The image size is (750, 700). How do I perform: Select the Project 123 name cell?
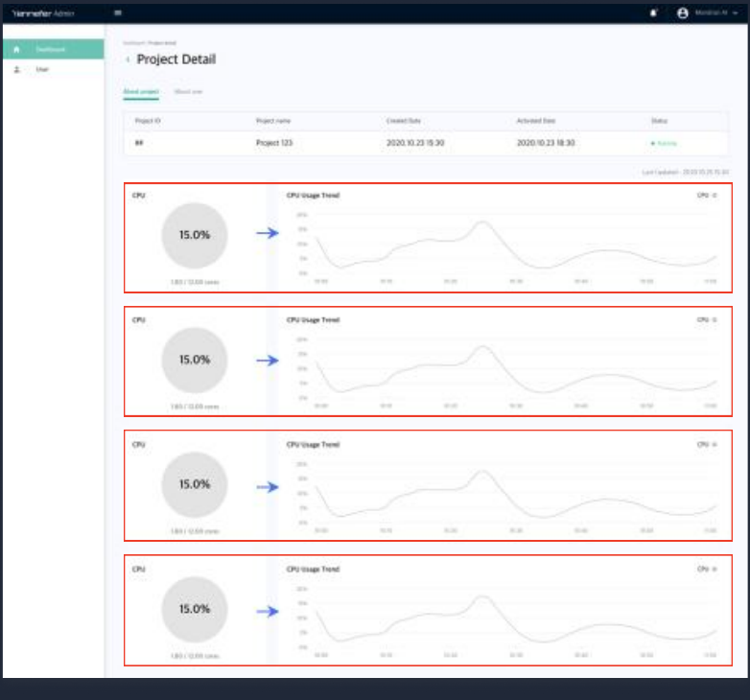click(274, 143)
